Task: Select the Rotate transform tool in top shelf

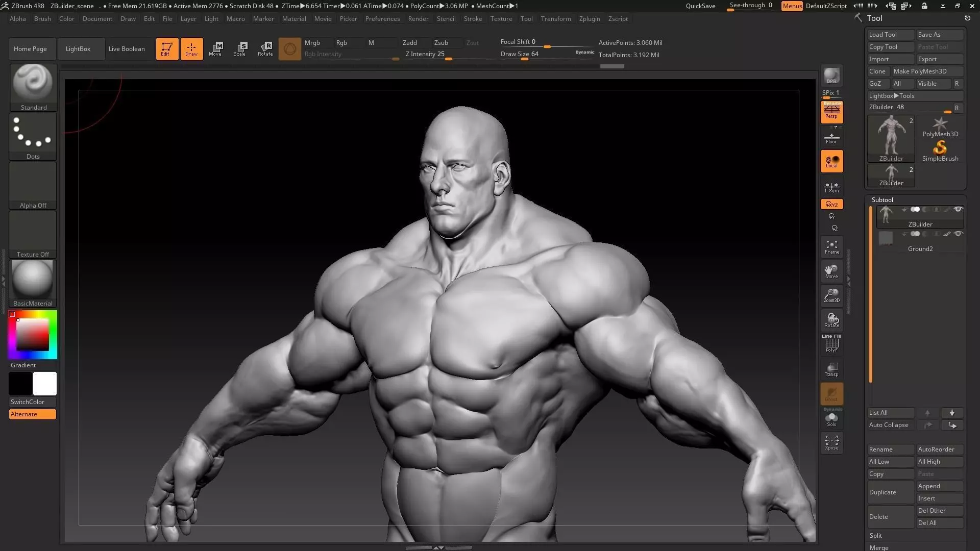Action: click(265, 49)
